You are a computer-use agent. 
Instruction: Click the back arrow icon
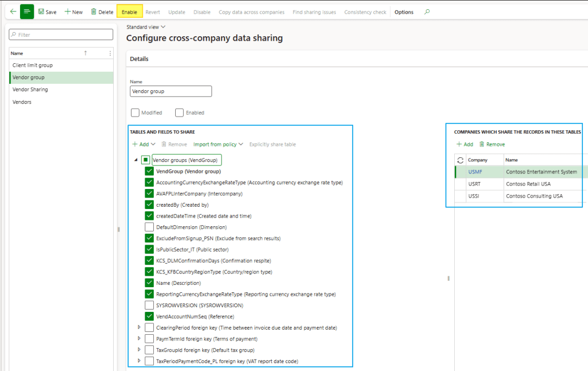coord(13,11)
